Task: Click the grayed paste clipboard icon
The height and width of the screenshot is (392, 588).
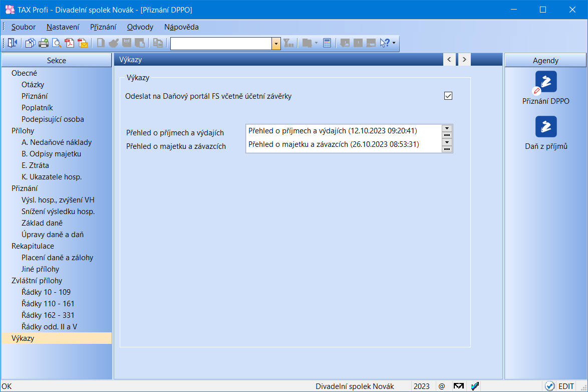Action: coord(158,43)
